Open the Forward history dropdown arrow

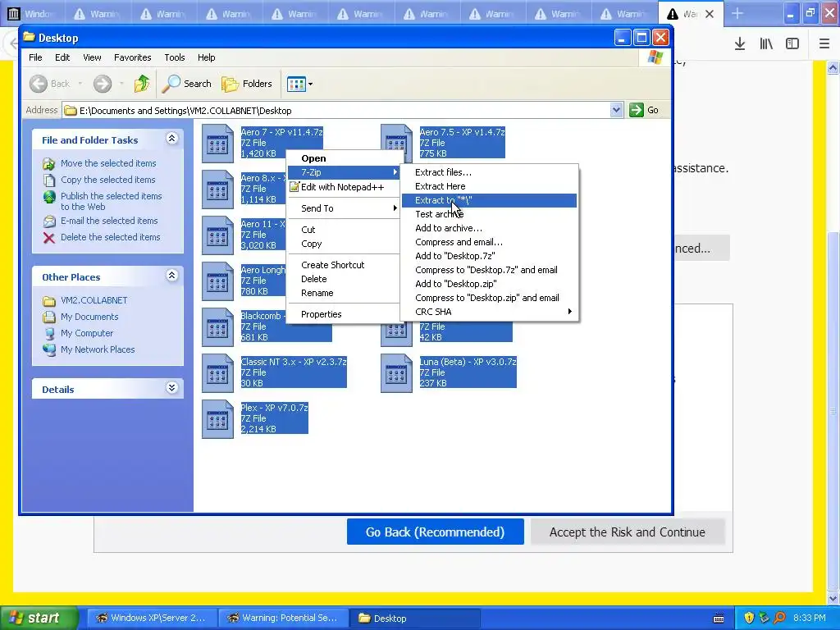click(122, 84)
